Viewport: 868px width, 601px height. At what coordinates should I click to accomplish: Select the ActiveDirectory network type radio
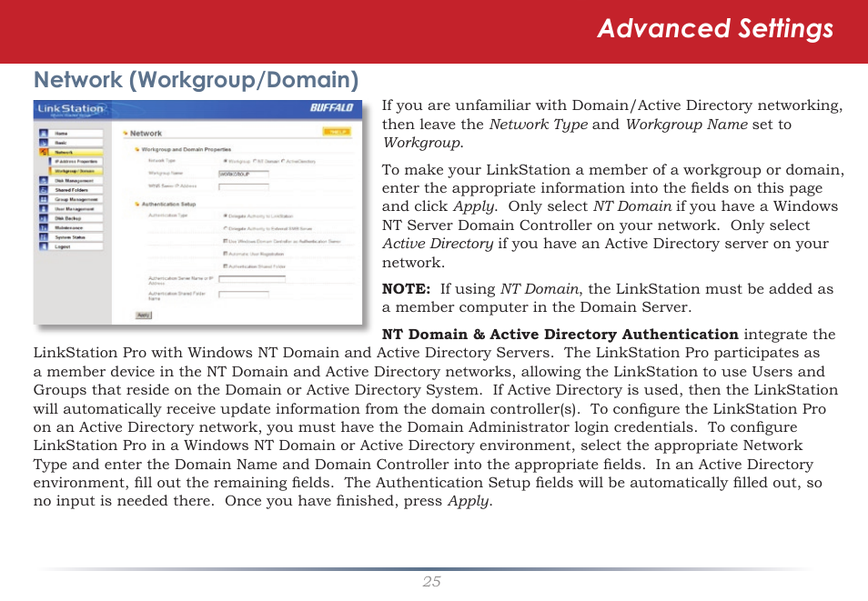pyautogui.click(x=283, y=161)
